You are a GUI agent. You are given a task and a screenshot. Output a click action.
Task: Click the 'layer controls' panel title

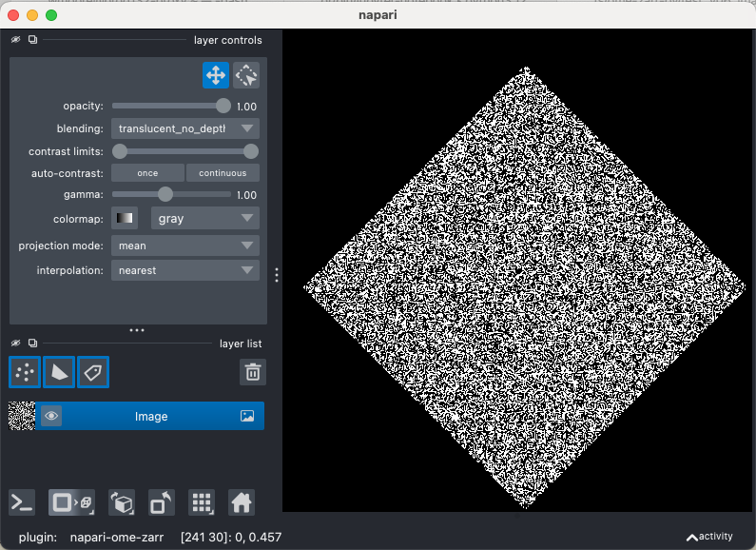228,40
